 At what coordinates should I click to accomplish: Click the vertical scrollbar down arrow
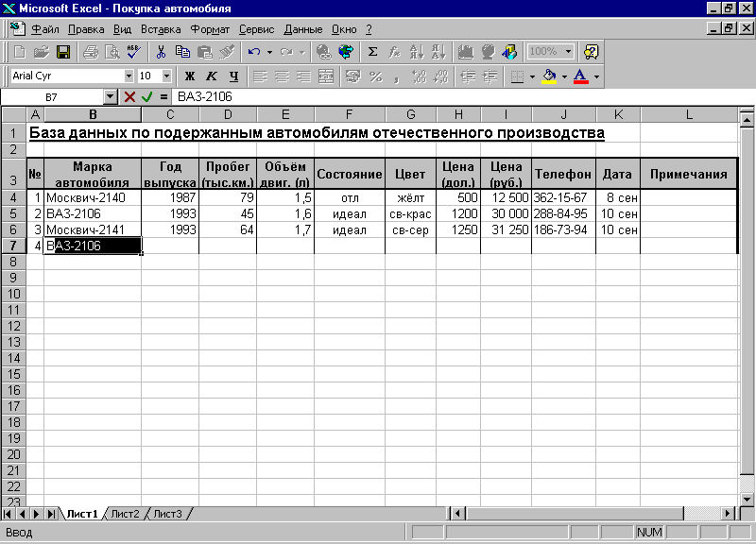(x=747, y=500)
